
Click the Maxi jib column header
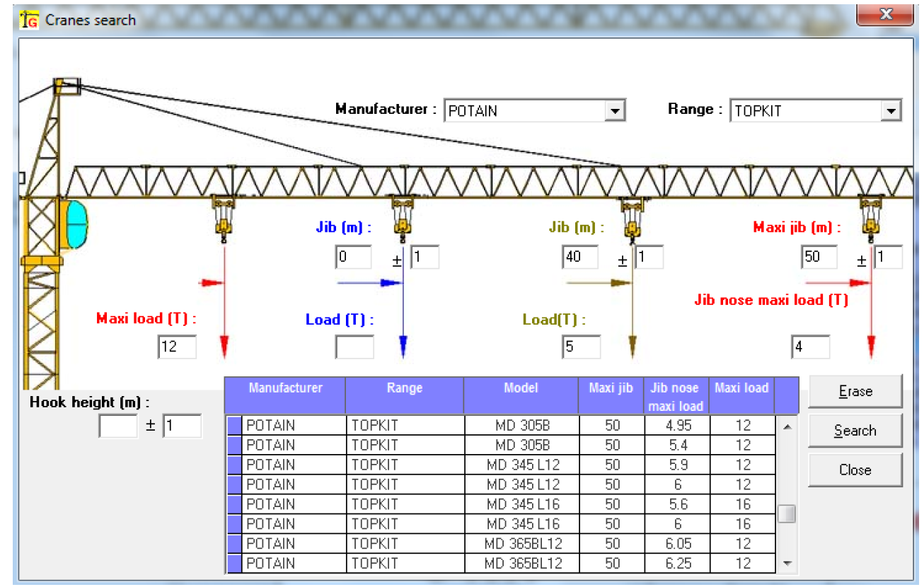611,395
